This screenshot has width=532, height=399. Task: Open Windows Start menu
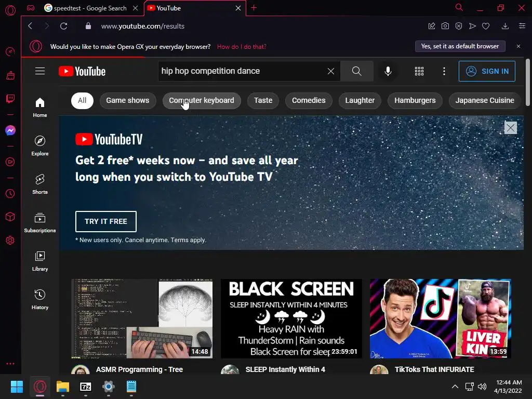(x=17, y=387)
